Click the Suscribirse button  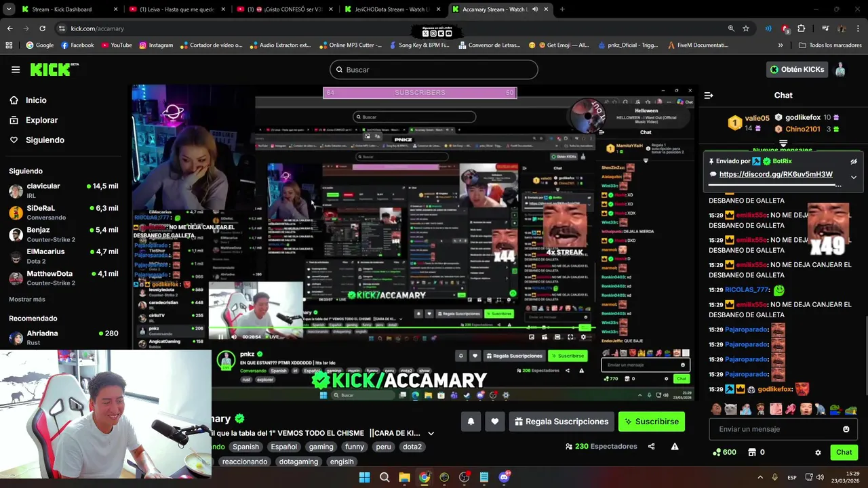tap(652, 422)
